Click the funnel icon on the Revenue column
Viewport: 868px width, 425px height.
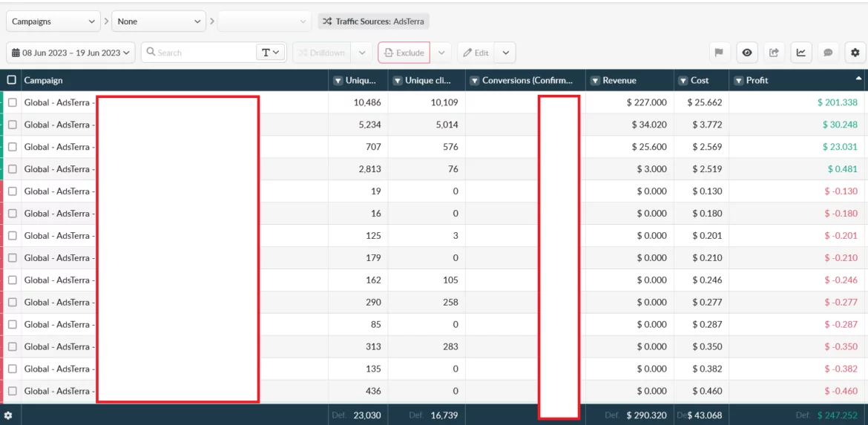click(x=595, y=81)
